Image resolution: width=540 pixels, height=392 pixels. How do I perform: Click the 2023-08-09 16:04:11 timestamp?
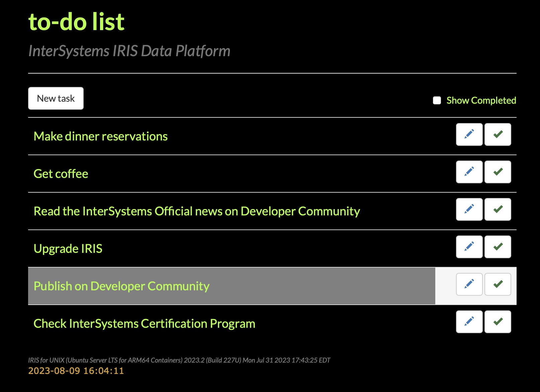coord(76,371)
